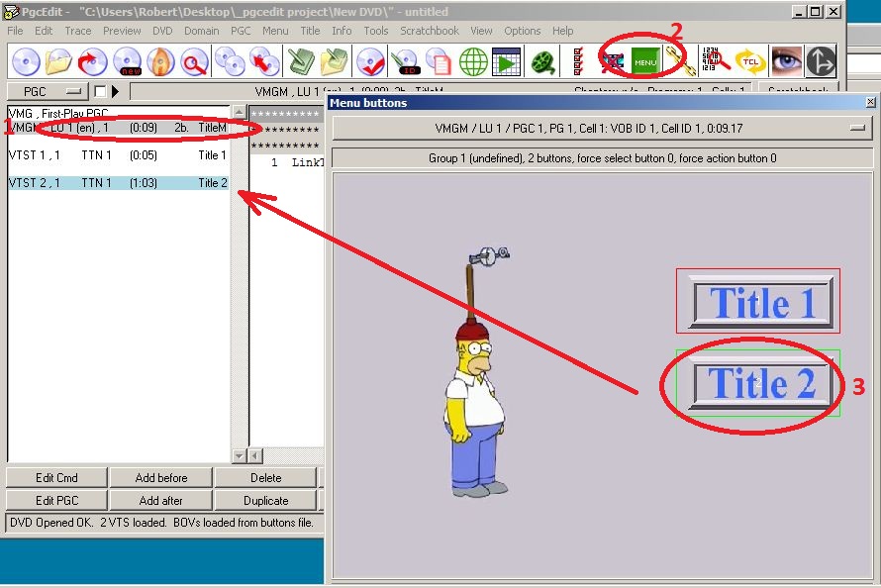Click the crossed-out film strip icon

click(613, 61)
